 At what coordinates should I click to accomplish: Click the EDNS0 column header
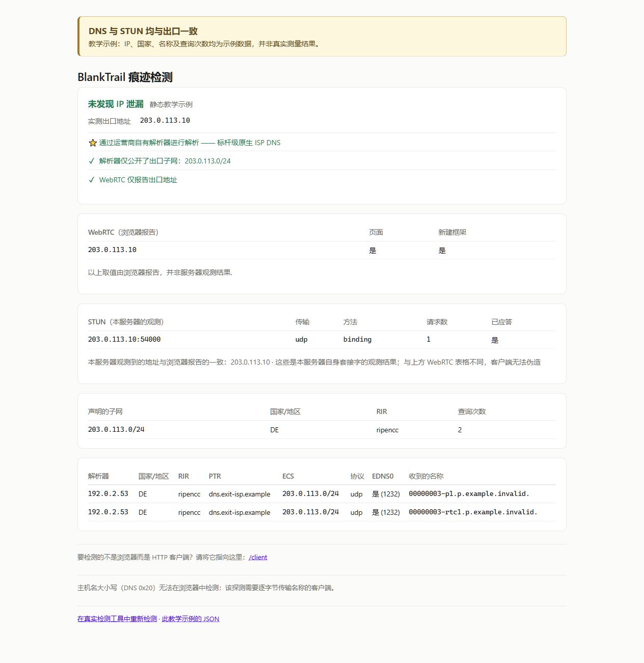[383, 476]
